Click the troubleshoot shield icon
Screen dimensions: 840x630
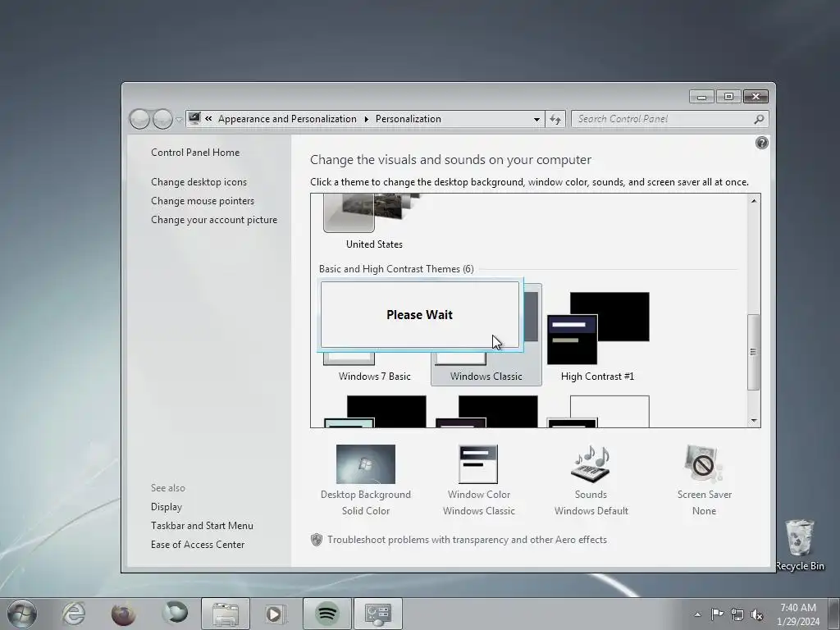317,540
